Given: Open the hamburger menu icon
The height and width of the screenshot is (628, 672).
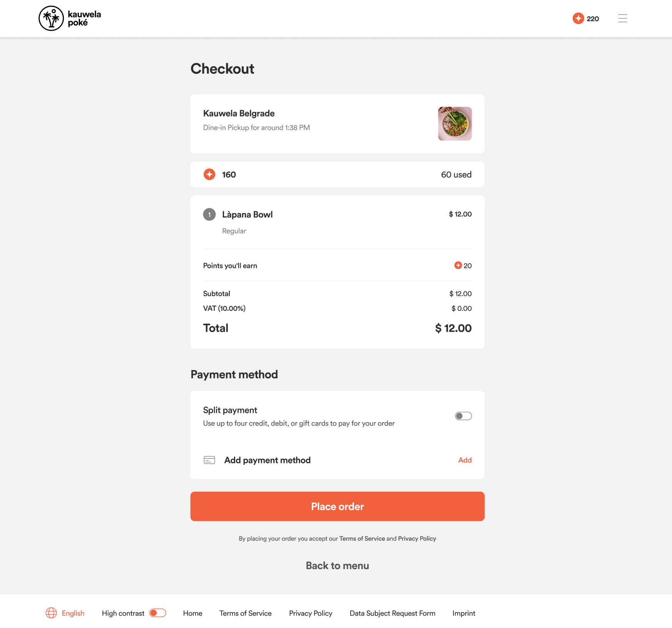Looking at the screenshot, I should click(622, 18).
